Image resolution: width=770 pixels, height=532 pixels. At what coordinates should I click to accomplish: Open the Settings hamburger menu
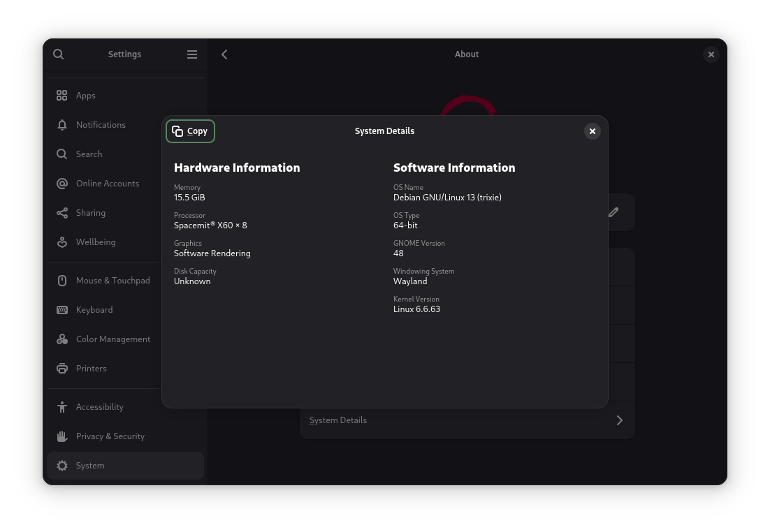[192, 54]
